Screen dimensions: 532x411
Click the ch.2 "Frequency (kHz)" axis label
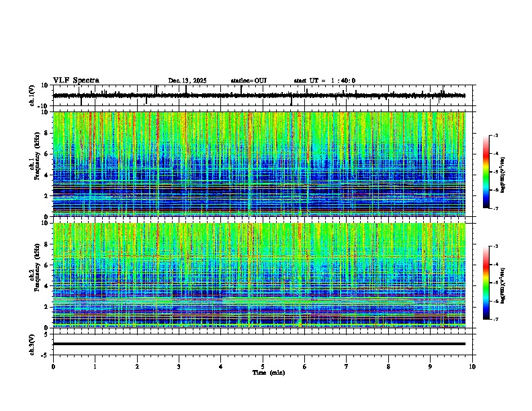(x=37, y=267)
